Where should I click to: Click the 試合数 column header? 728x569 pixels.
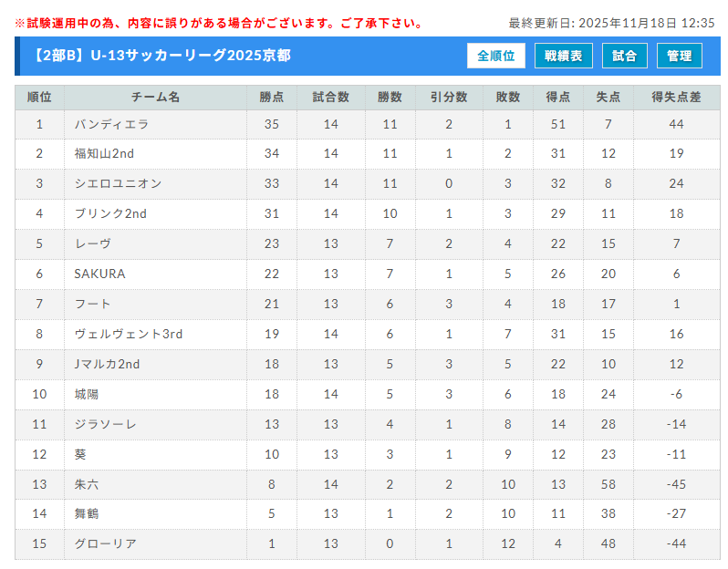coord(330,98)
